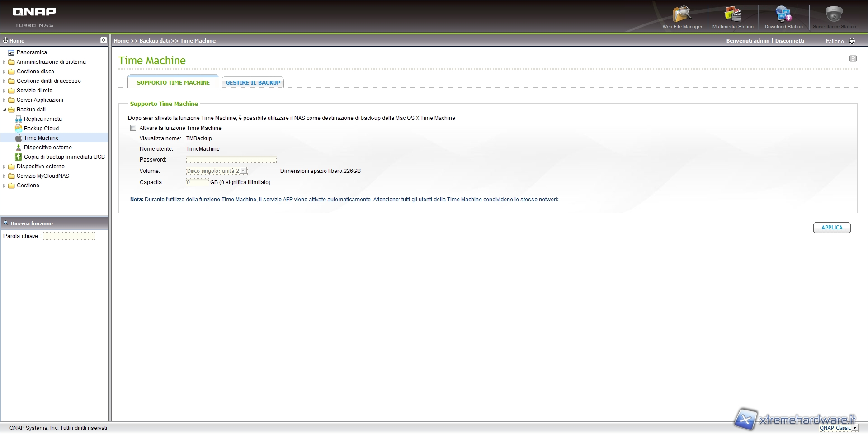Image resolution: width=868 pixels, height=434 pixels.
Task: Expand Amministrazione di sistema folder
Action: 5,62
